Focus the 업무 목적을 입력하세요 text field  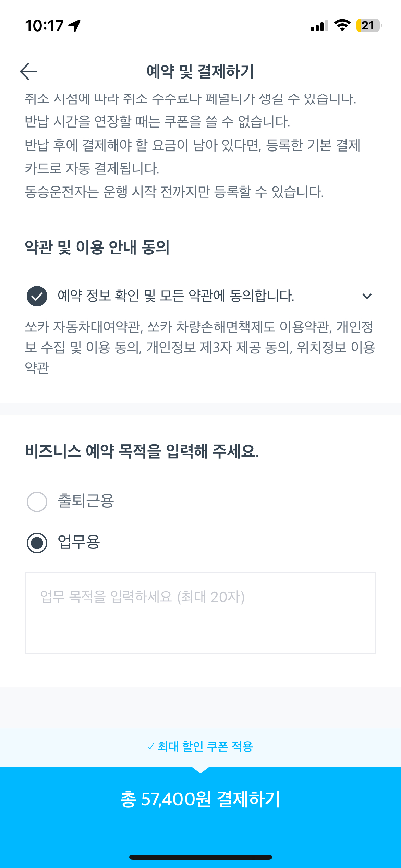click(x=200, y=613)
